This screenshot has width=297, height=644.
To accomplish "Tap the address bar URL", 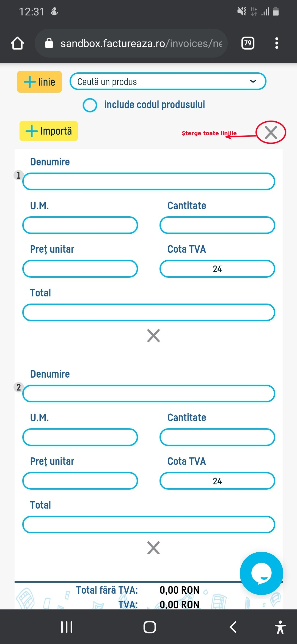I will (137, 43).
